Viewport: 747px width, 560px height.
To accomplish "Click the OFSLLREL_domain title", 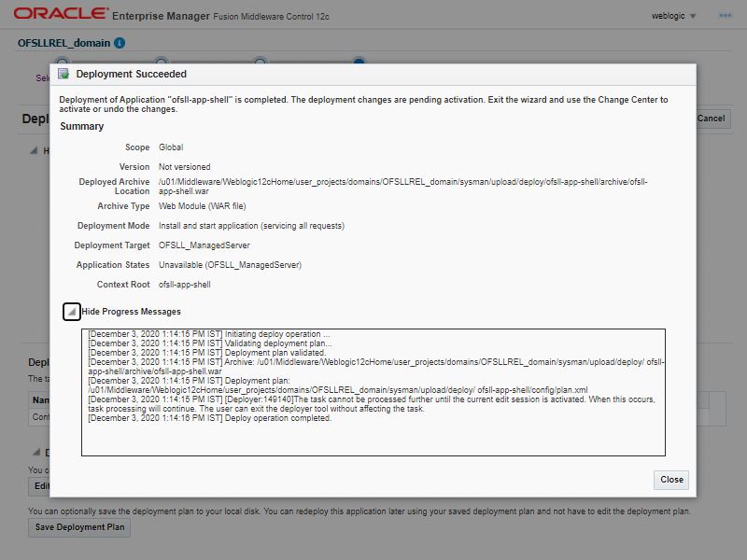I will (x=63, y=43).
